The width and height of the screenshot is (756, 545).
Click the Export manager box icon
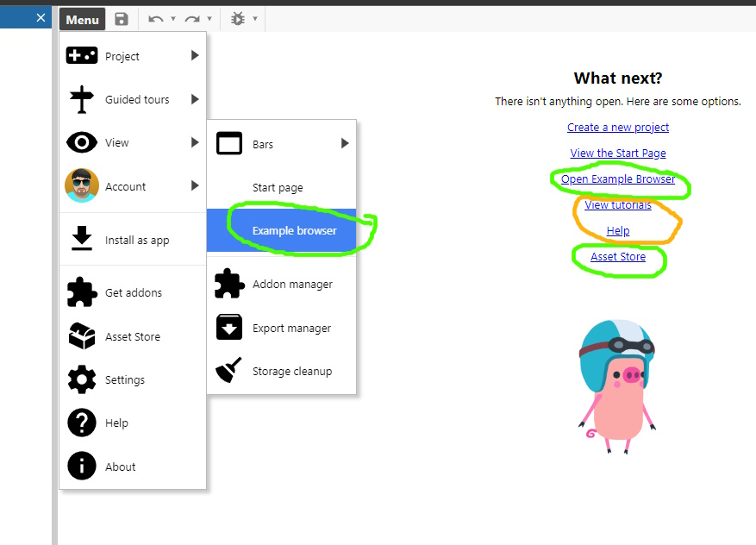click(229, 327)
